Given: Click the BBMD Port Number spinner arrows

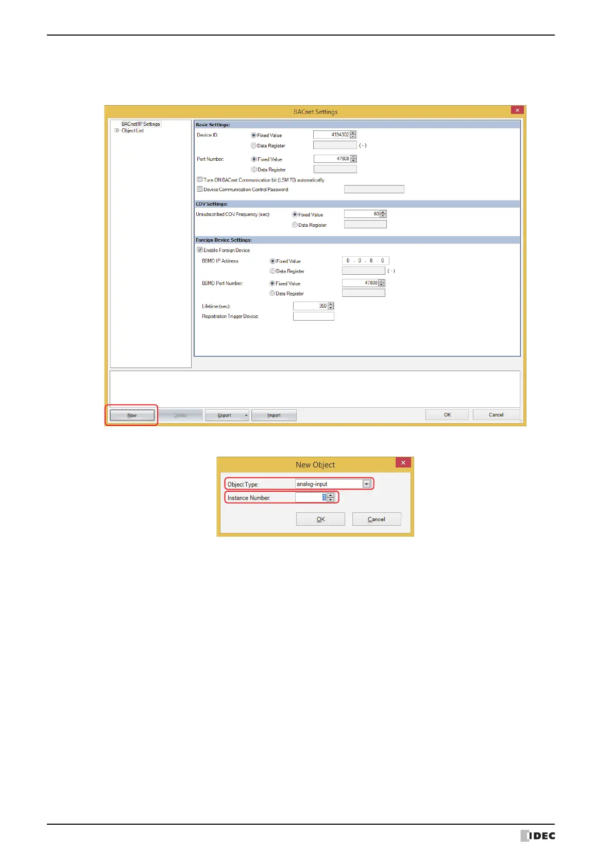Looking at the screenshot, I should click(x=382, y=283).
